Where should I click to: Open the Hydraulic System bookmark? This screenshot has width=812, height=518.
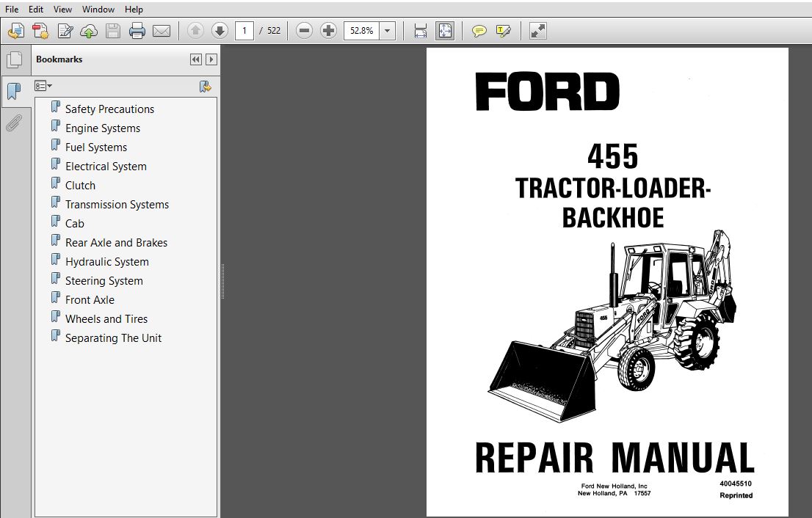(x=106, y=262)
